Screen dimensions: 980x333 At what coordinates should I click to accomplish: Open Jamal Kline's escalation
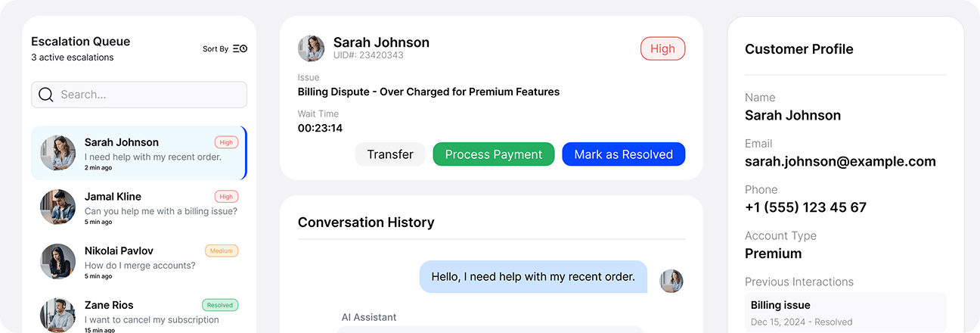tap(139, 207)
